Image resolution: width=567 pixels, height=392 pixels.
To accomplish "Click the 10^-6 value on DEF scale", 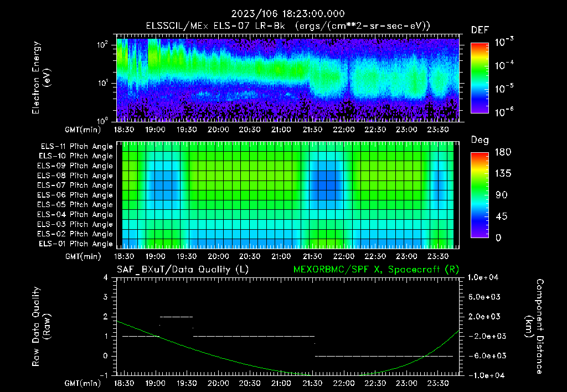I will click(x=504, y=112).
